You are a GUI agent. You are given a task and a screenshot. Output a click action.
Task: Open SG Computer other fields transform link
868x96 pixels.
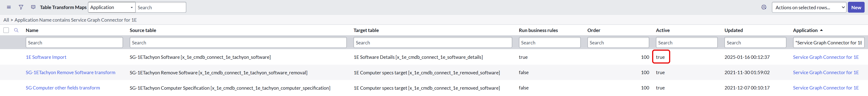63,88
